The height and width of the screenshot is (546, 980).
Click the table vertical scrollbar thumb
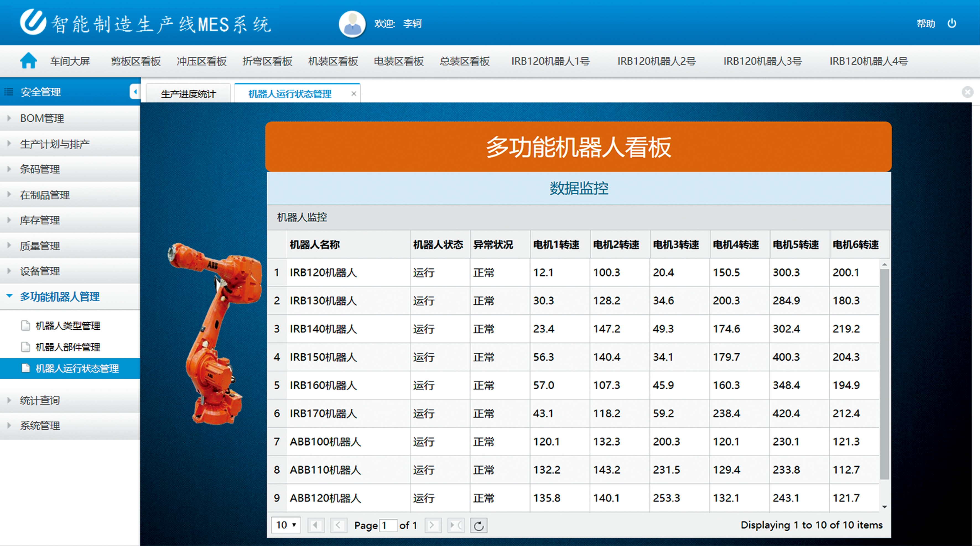[x=885, y=375]
